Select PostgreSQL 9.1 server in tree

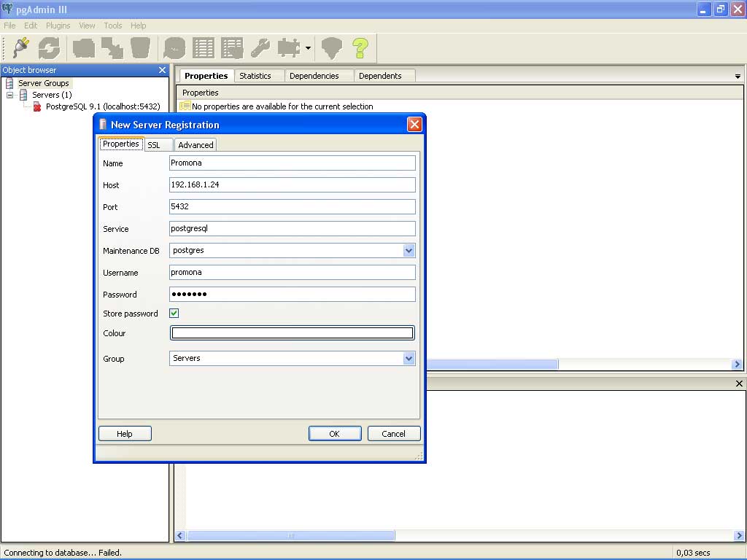(x=102, y=106)
